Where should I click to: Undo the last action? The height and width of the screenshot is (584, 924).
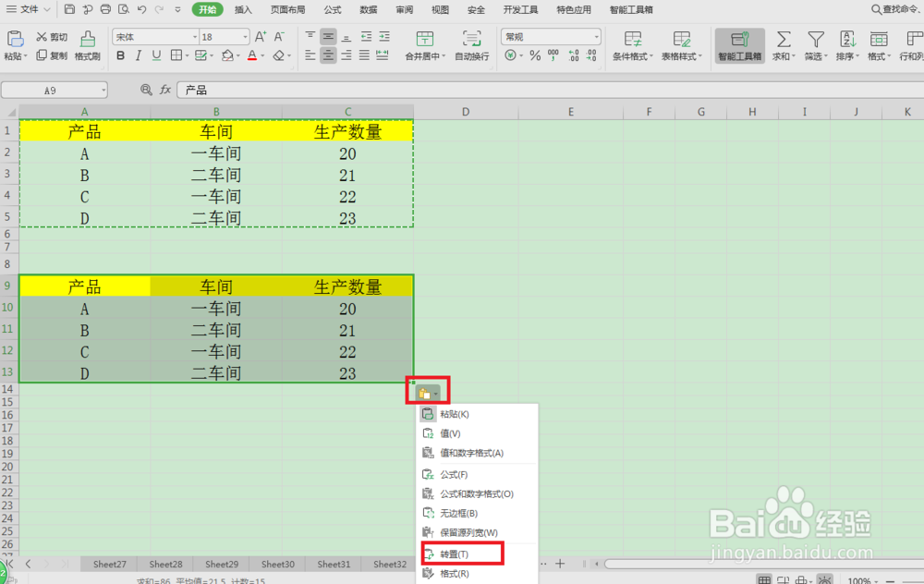pos(141,9)
